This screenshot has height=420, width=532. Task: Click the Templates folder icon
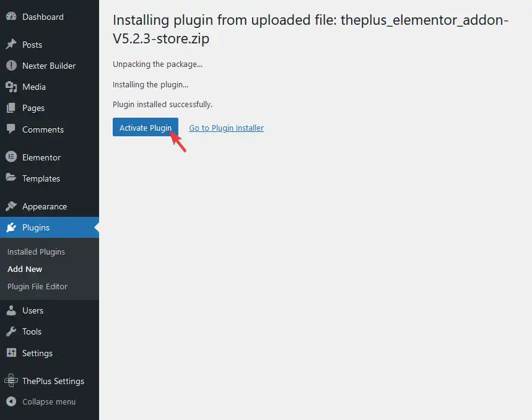(x=12, y=178)
